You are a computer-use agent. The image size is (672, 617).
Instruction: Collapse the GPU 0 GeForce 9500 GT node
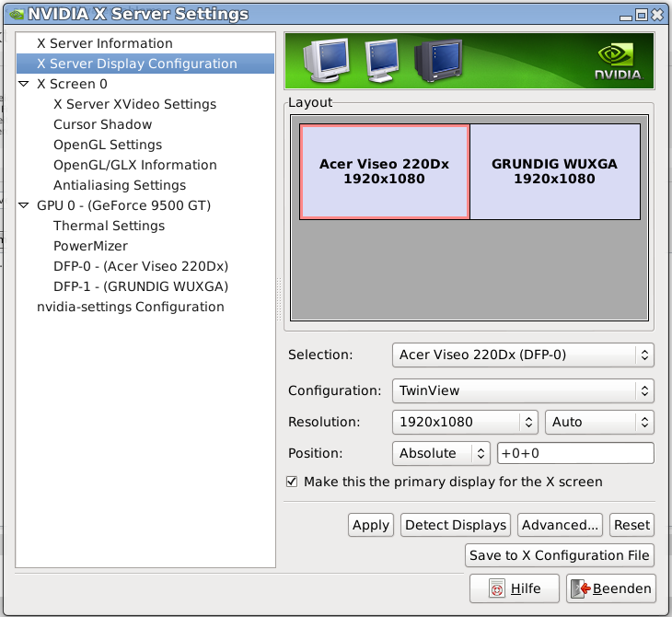coord(24,205)
